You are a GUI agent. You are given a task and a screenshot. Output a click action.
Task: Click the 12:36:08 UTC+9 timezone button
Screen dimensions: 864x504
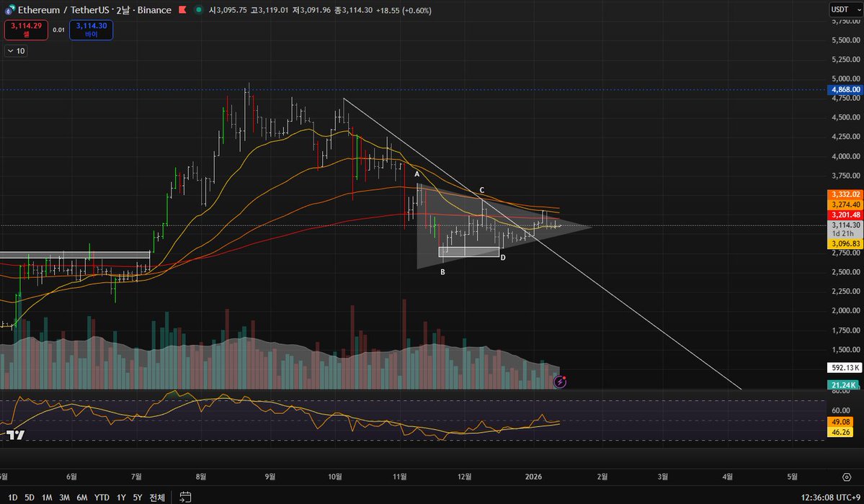(x=830, y=498)
